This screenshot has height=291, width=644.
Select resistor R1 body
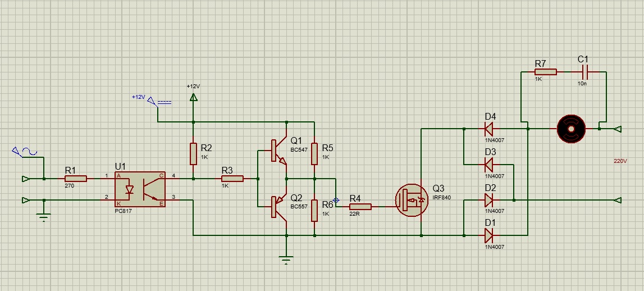point(76,179)
